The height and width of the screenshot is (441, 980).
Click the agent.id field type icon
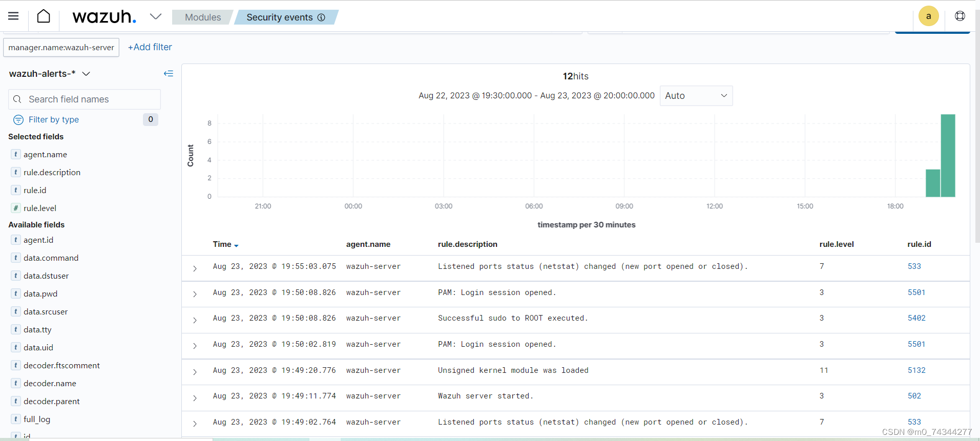tap(16, 240)
